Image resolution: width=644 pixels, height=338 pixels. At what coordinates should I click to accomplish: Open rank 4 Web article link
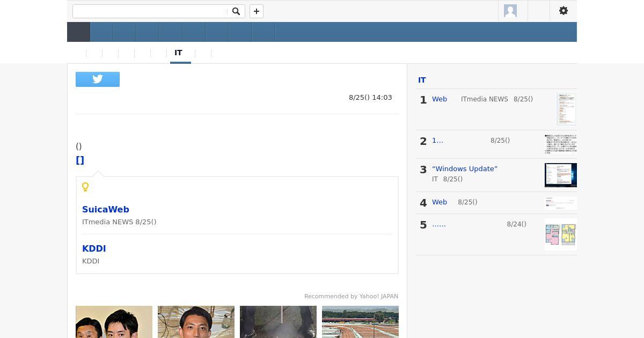[x=440, y=202]
